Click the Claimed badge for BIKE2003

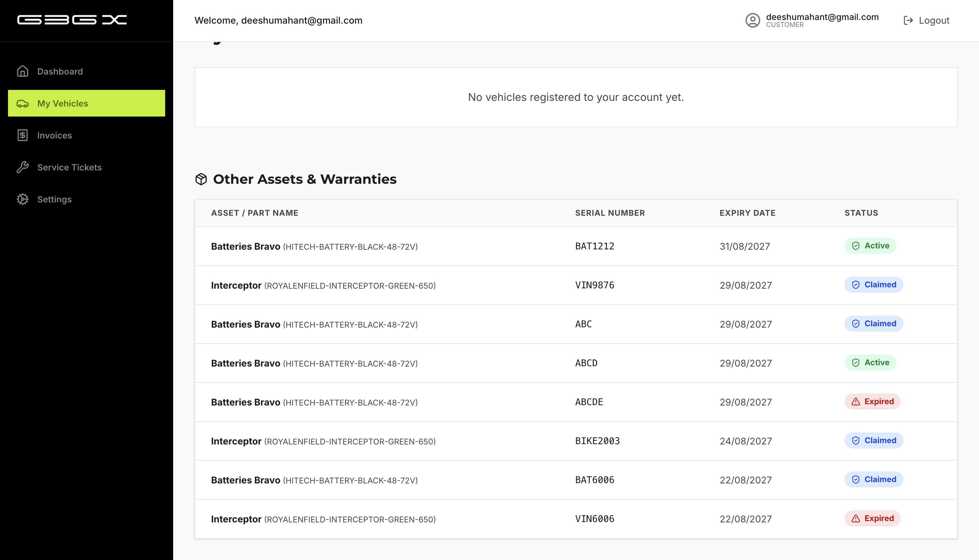873,440
